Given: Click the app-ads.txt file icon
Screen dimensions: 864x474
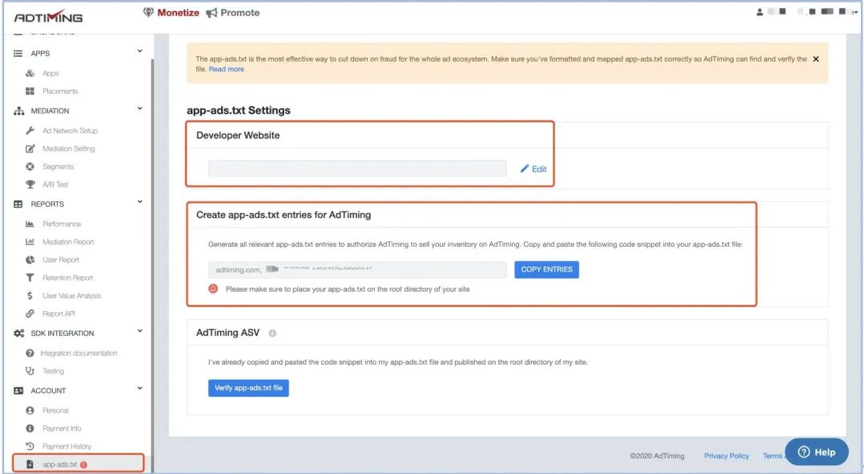Looking at the screenshot, I should coord(30,465).
